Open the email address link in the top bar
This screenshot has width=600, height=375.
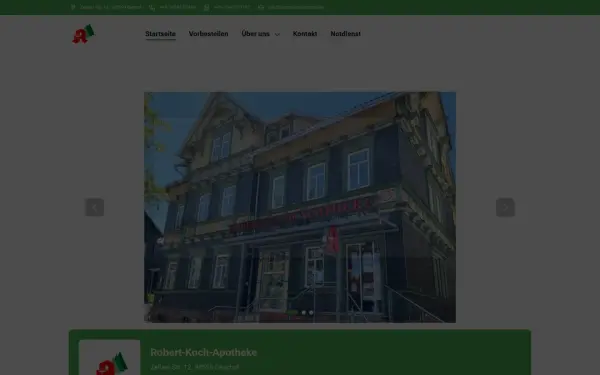coord(296,7)
